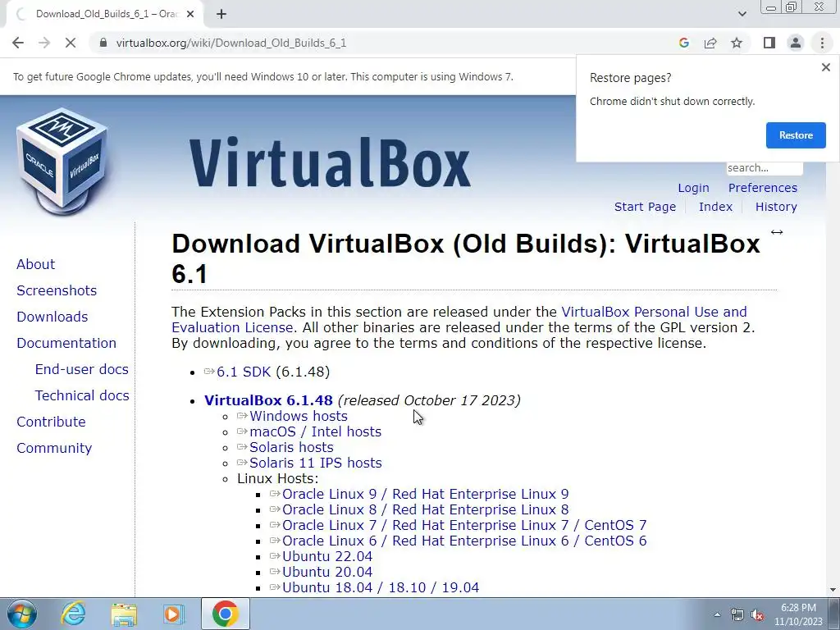Open Preferences link
Image resolution: width=840 pixels, height=630 pixels.
click(x=762, y=188)
